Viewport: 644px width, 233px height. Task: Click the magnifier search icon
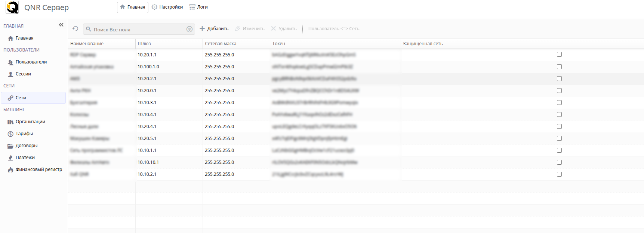(x=89, y=29)
